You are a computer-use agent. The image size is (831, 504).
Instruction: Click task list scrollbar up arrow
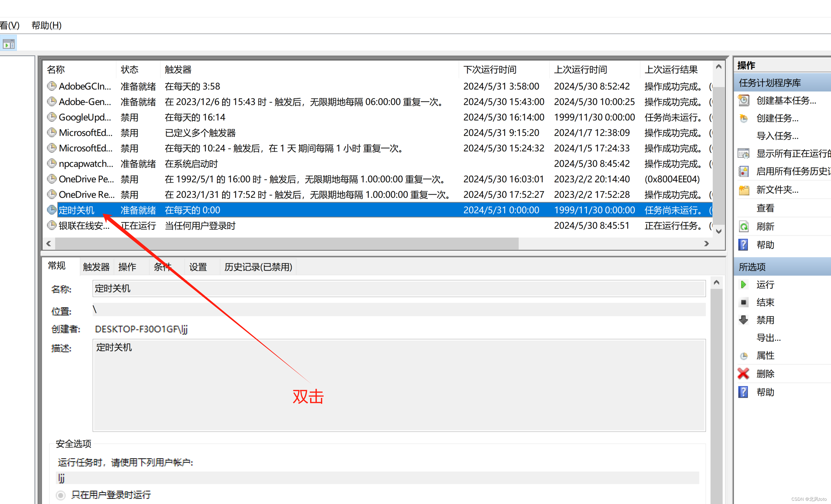point(719,67)
